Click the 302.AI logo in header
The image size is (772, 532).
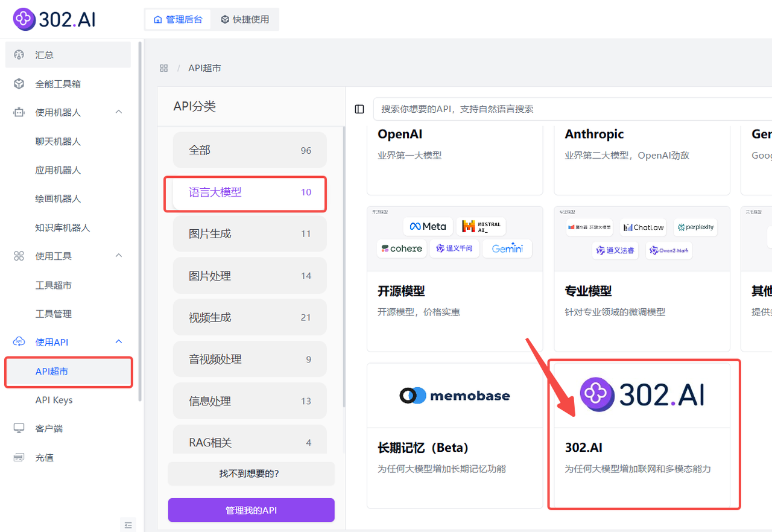[x=54, y=19]
